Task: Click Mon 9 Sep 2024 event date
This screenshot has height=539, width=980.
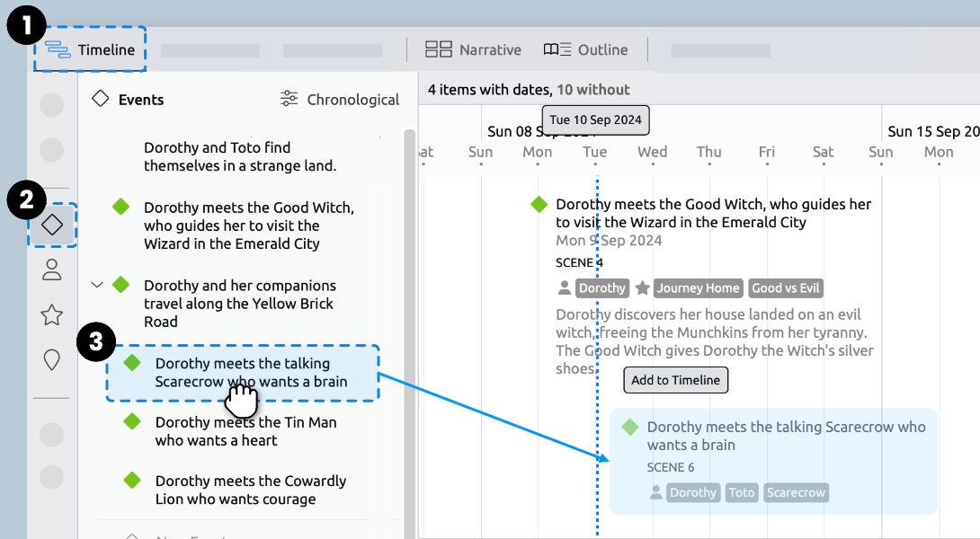Action: pos(609,241)
